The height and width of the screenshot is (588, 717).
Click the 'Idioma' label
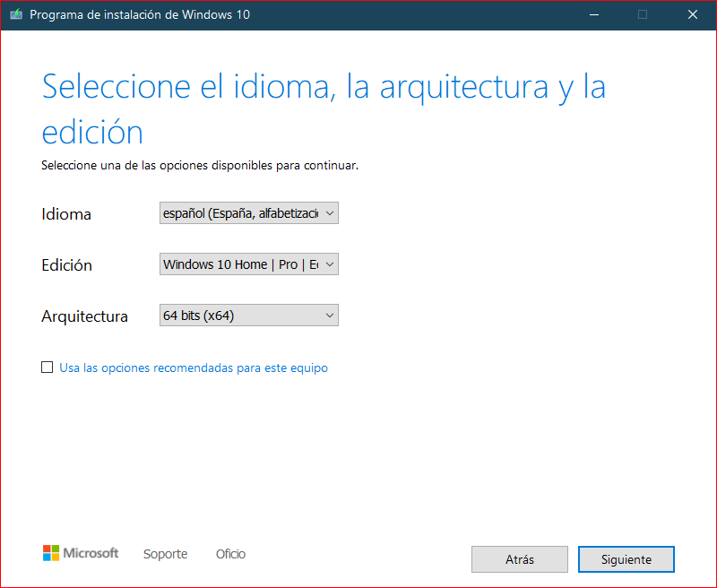66,214
